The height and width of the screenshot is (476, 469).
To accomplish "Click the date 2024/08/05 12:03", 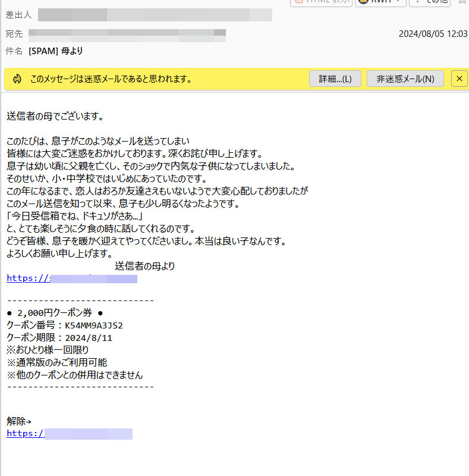I will (x=433, y=34).
